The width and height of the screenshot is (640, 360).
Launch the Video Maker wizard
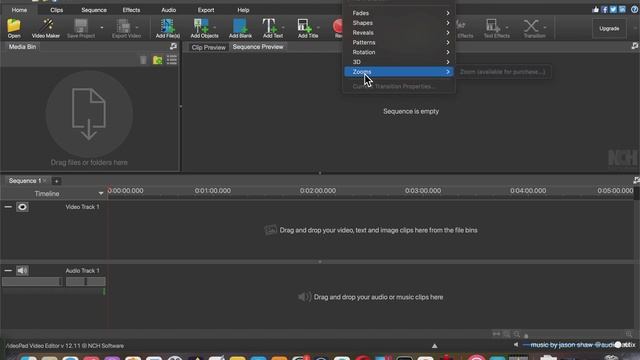pos(46,28)
